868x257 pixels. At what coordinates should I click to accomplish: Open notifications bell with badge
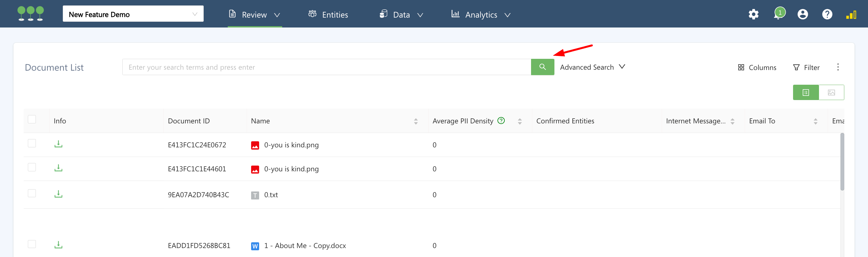[x=779, y=14]
